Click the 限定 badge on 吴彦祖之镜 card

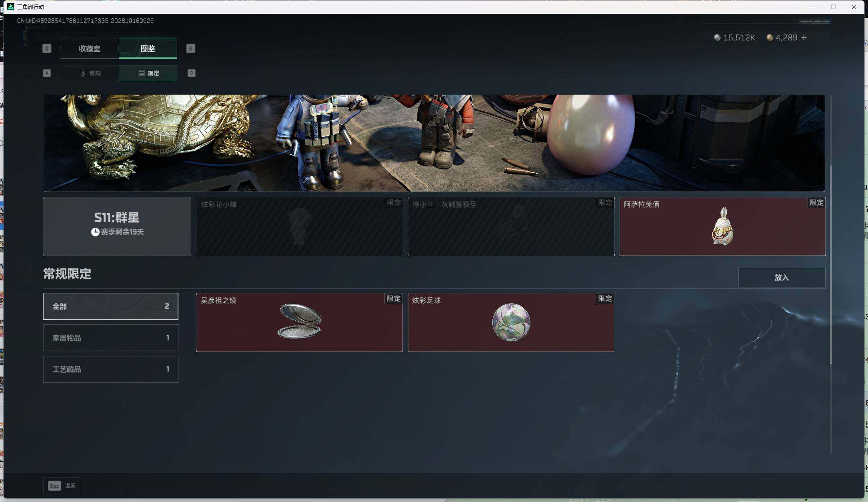click(394, 299)
